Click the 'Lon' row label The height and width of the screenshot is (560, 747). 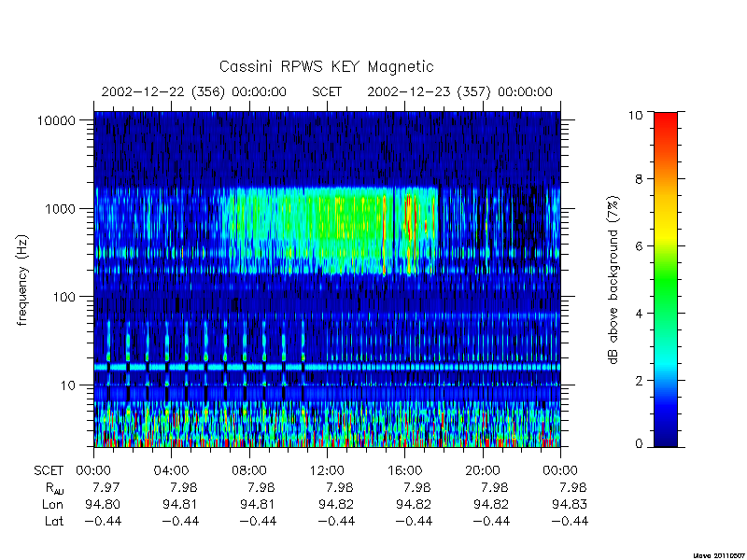coord(52,504)
